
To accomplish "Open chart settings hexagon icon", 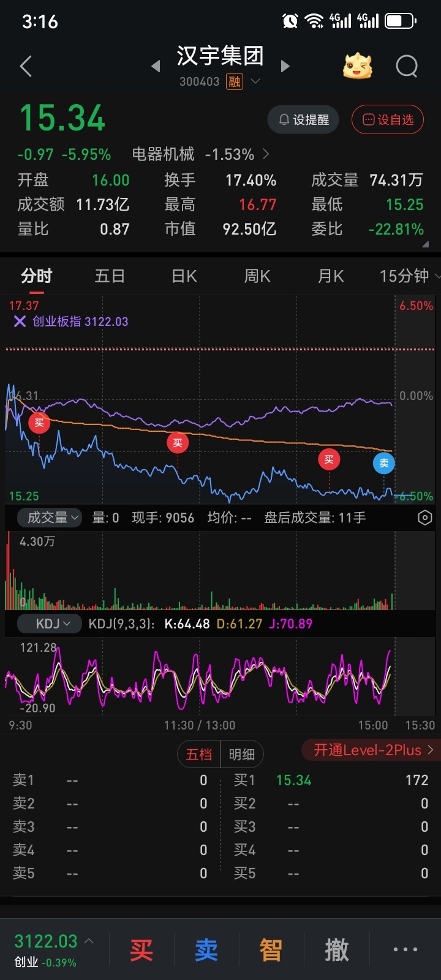I will click(x=424, y=518).
